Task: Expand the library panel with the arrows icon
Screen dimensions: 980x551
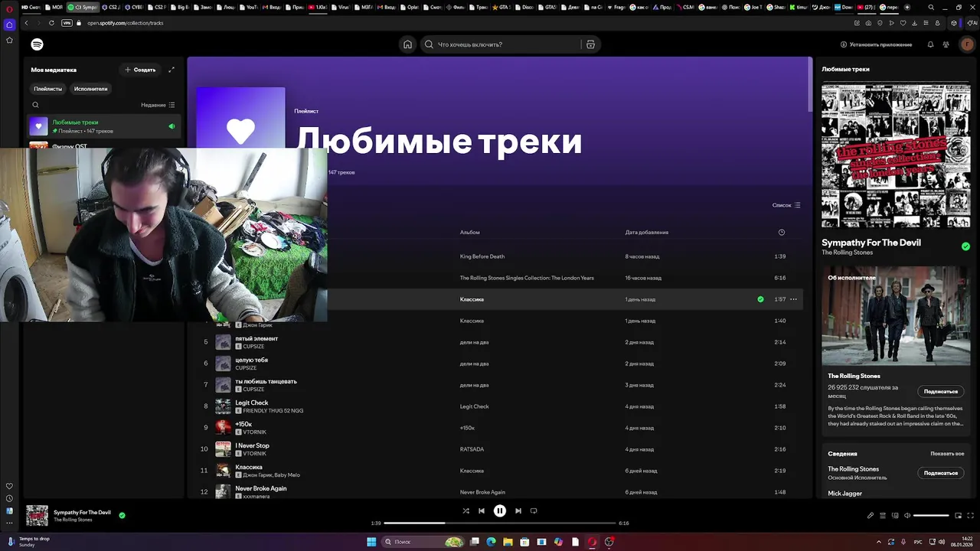Action: click(x=171, y=70)
